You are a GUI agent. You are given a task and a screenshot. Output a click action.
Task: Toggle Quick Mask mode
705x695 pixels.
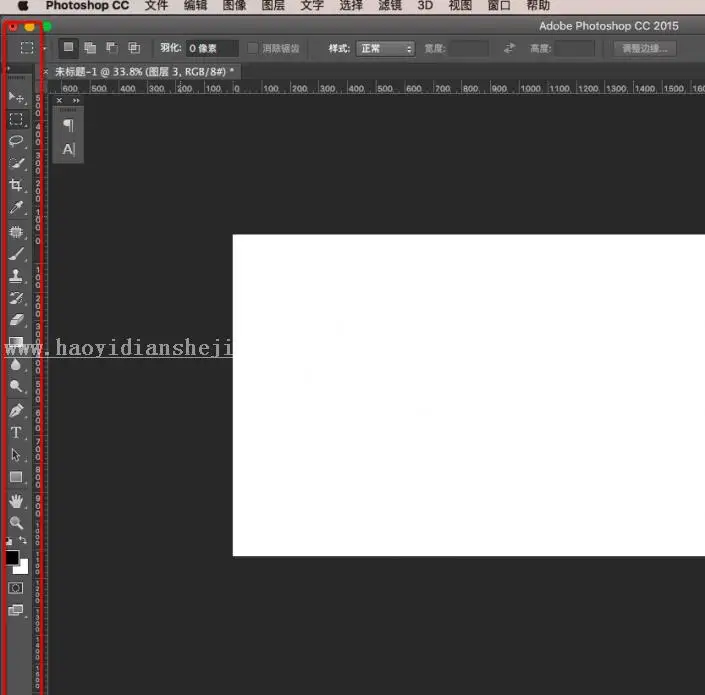(16, 588)
